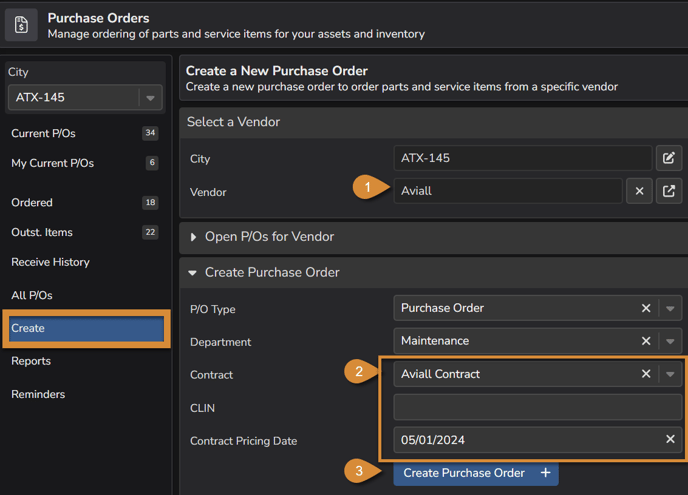
Task: Select the Create menu item
Action: pyautogui.click(x=86, y=328)
